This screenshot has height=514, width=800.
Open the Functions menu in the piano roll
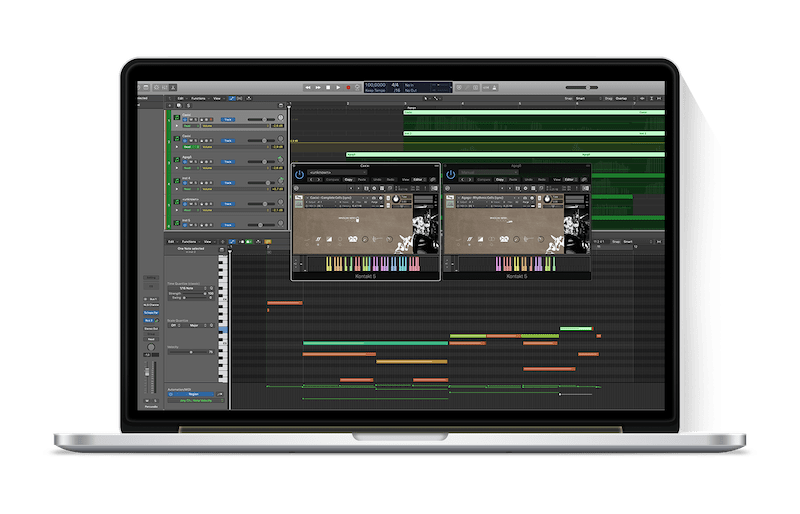[x=189, y=241]
